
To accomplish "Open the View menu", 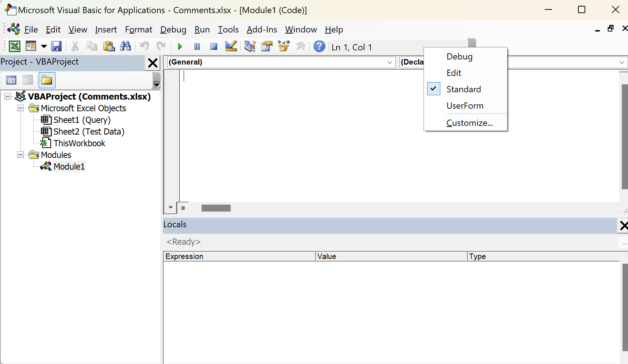I will [x=78, y=30].
